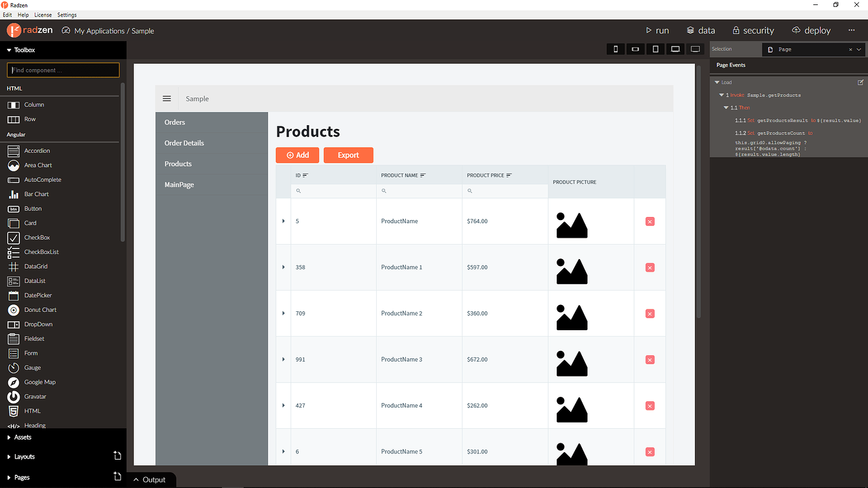This screenshot has width=868, height=488.
Task: Choose the Form component icon
Action: click(x=13, y=353)
